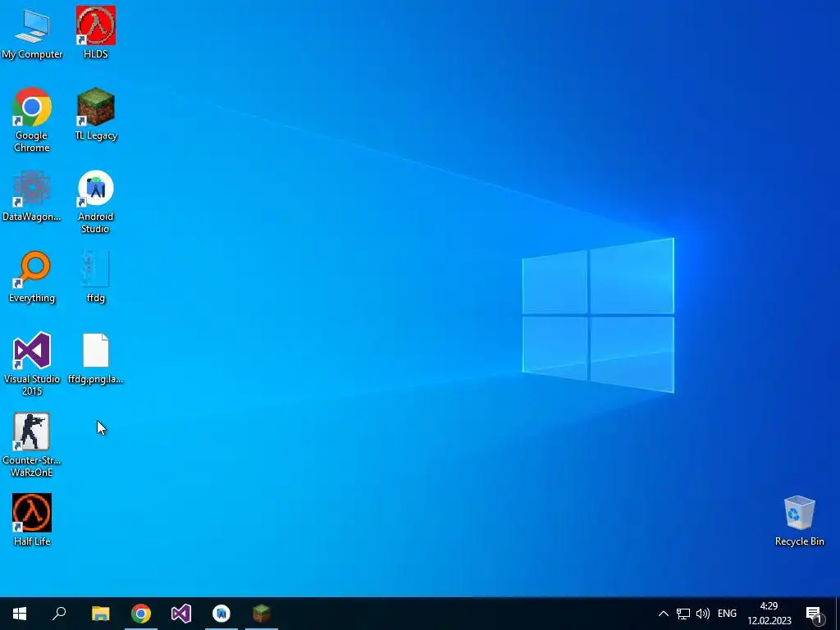
Task: Open taskbar search magnifier
Action: pos(59,614)
